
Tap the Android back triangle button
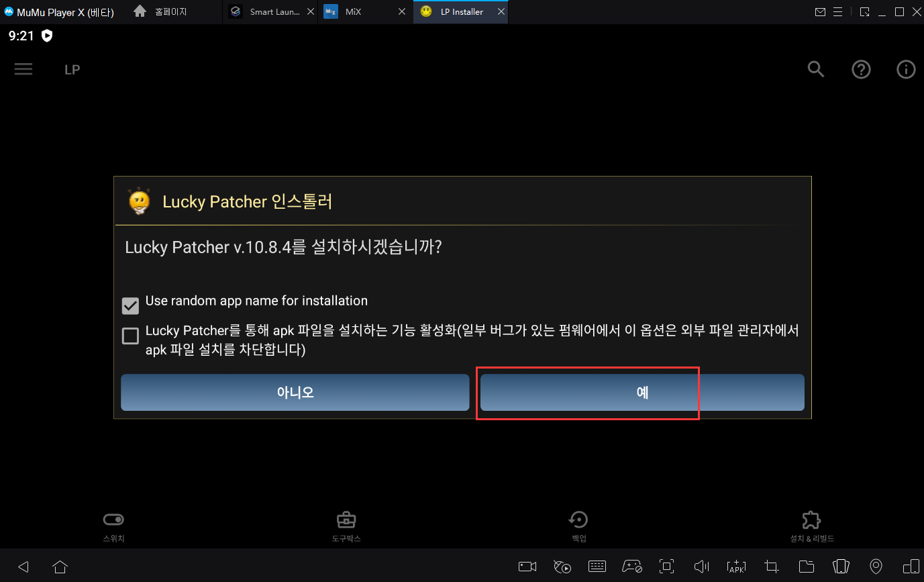click(x=23, y=567)
